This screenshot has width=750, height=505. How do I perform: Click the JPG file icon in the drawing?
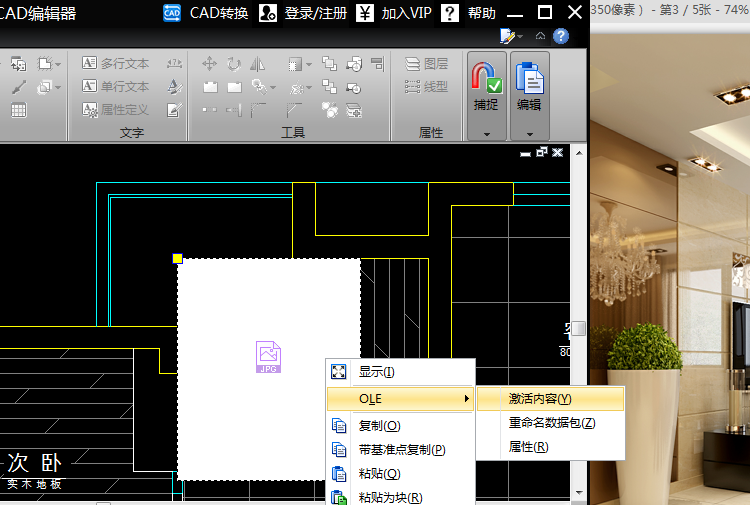pos(268,357)
